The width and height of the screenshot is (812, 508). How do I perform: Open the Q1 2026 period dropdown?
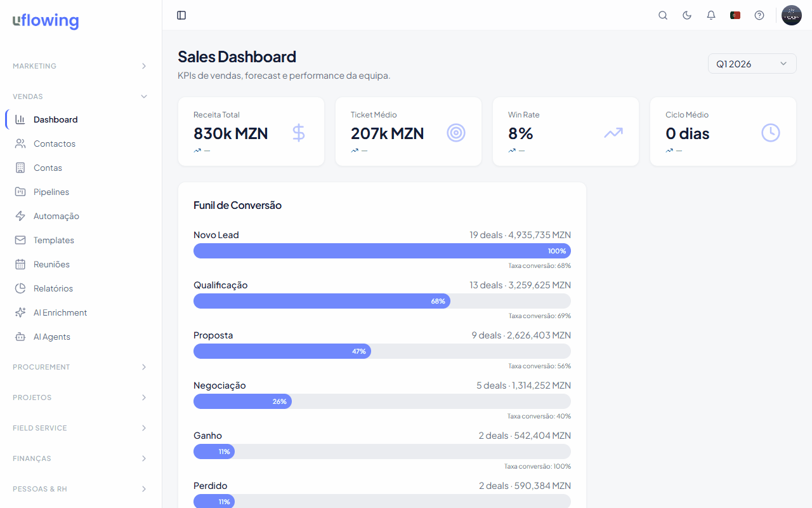(x=752, y=63)
